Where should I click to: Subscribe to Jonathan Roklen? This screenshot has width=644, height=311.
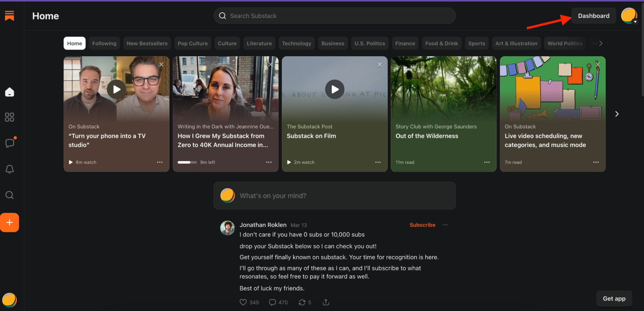[x=422, y=225]
